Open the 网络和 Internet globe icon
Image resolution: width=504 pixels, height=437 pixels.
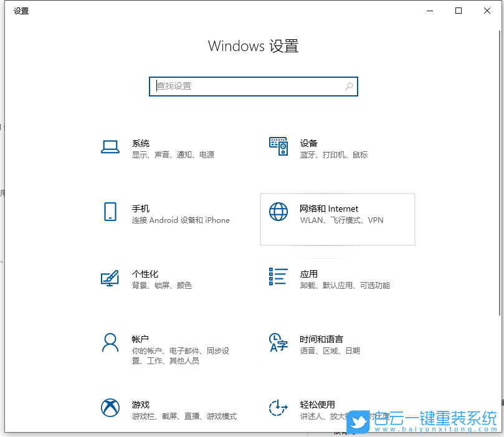click(x=278, y=212)
